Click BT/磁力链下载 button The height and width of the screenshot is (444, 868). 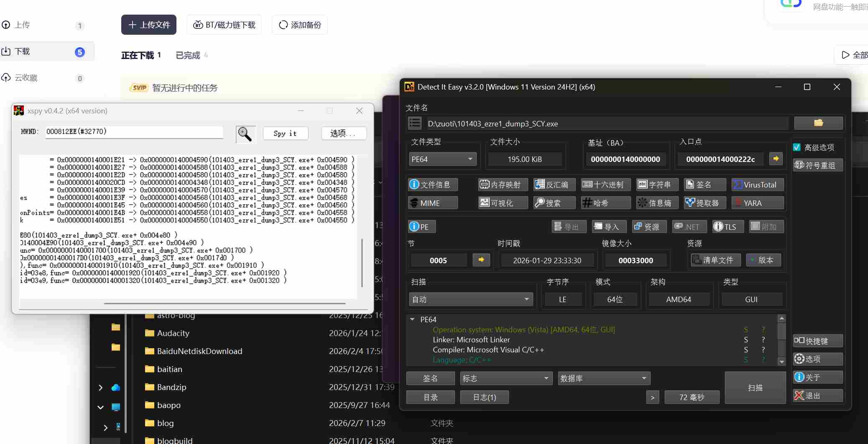tap(224, 25)
